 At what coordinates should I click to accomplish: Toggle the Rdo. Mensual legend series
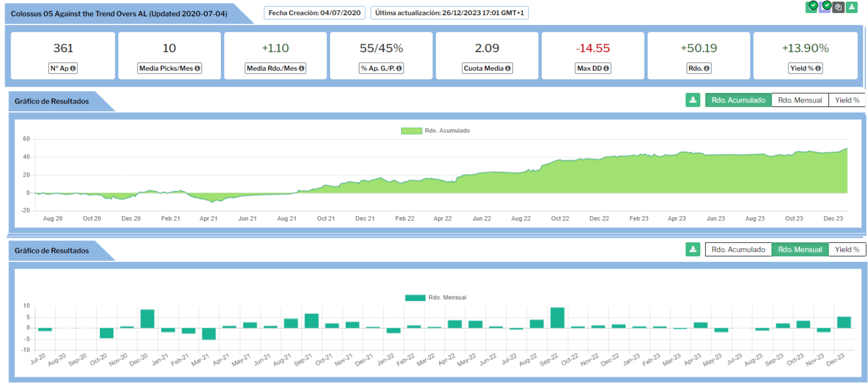(x=436, y=298)
